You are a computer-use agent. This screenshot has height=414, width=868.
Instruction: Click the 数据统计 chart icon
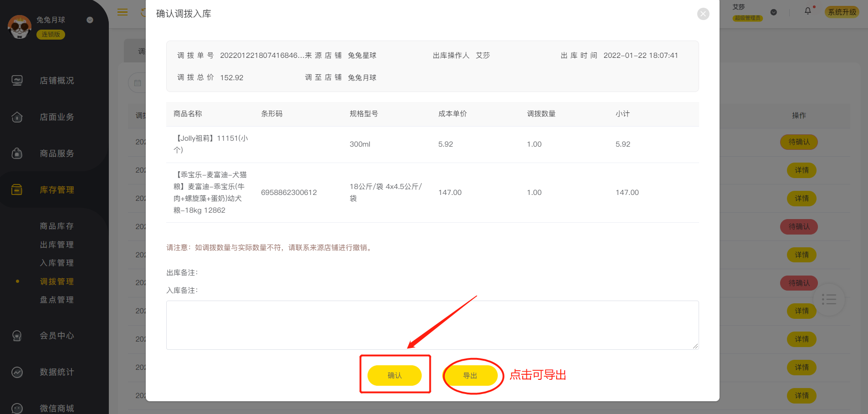pyautogui.click(x=17, y=372)
